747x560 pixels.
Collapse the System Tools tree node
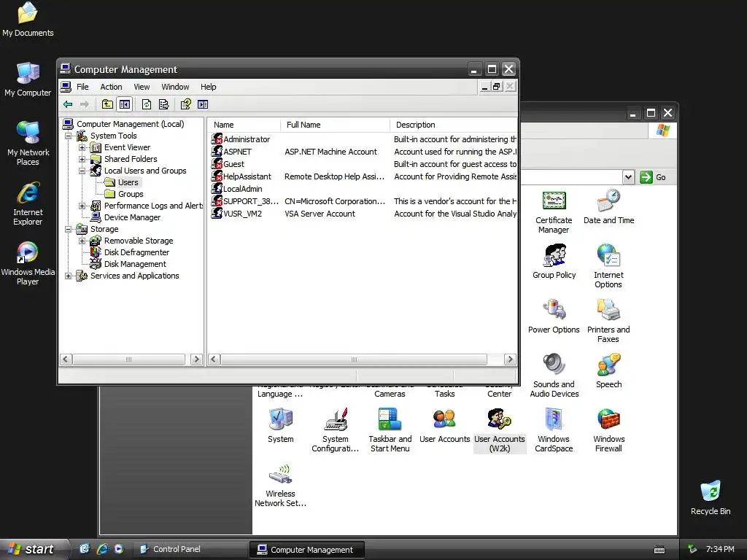tap(68, 136)
